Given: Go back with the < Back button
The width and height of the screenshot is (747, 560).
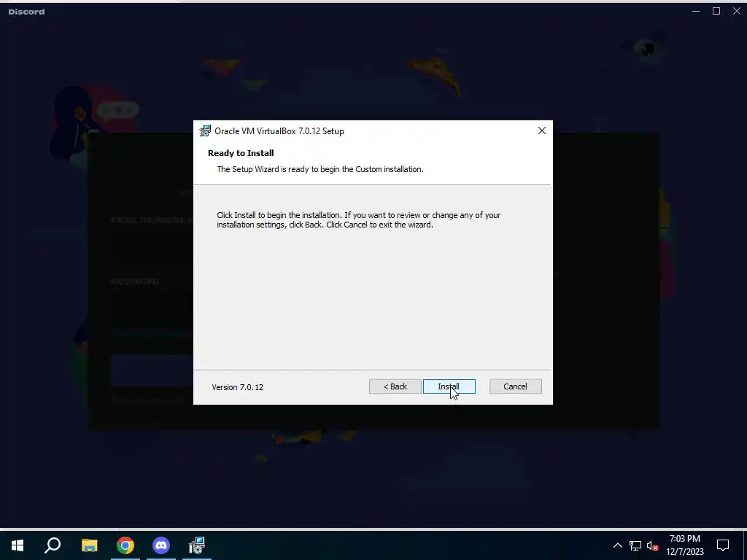Looking at the screenshot, I should [x=395, y=386].
